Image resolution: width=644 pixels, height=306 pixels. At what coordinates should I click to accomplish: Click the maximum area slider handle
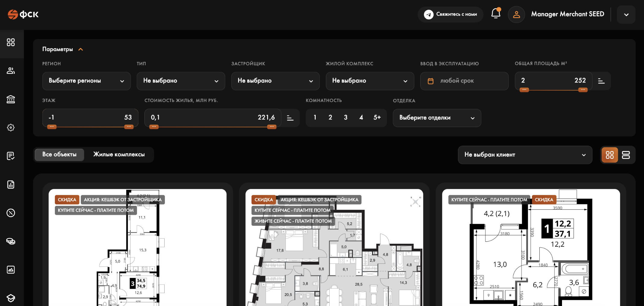(583, 90)
